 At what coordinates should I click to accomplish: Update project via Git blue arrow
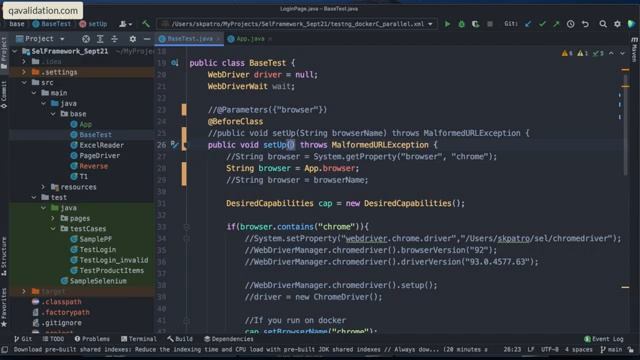click(x=528, y=24)
